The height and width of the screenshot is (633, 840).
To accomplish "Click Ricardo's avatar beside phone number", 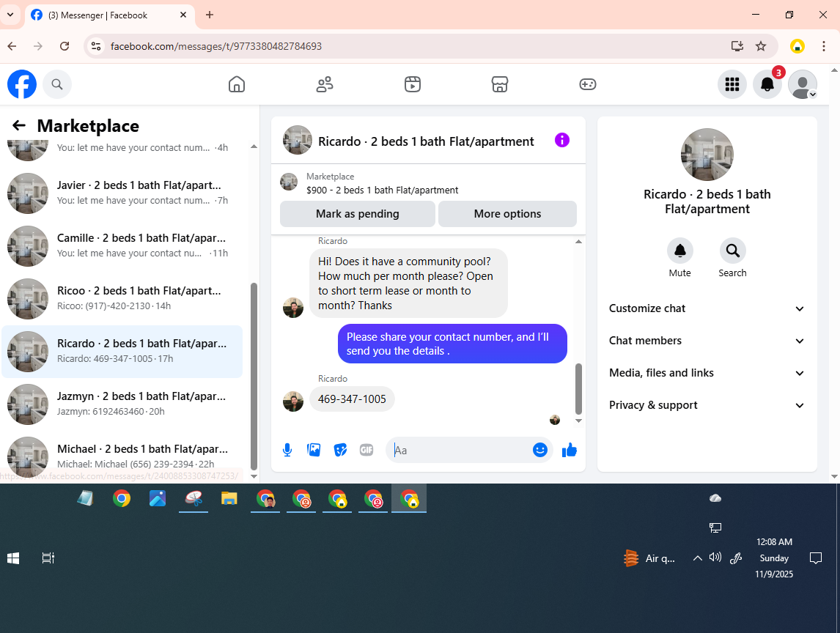I will click(x=293, y=401).
